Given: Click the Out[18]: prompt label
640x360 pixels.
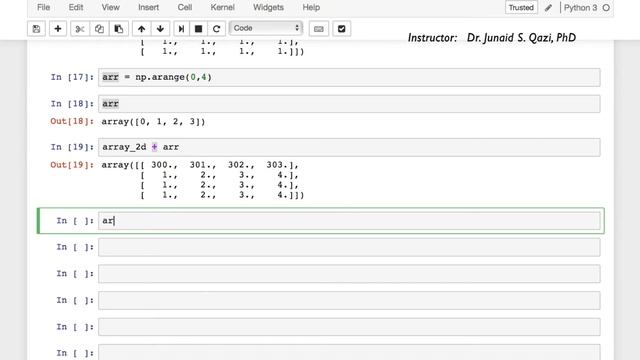Looking at the screenshot, I should tap(72, 122).
